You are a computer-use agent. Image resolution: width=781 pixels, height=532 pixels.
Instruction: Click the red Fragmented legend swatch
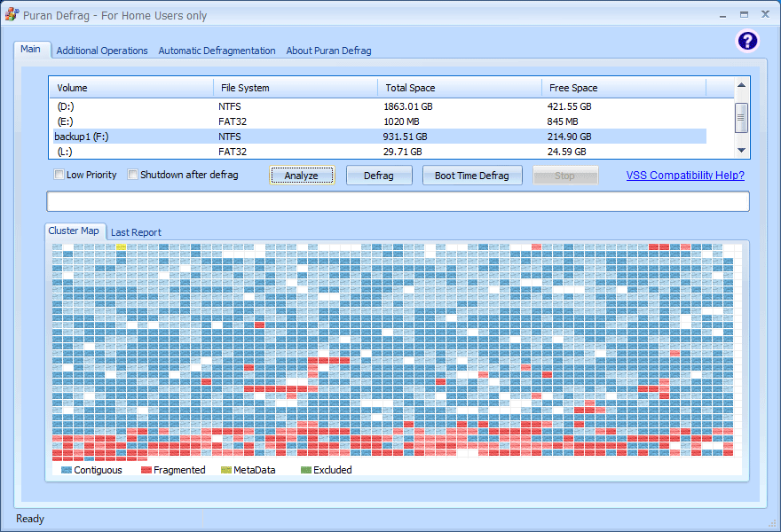pyautogui.click(x=146, y=470)
